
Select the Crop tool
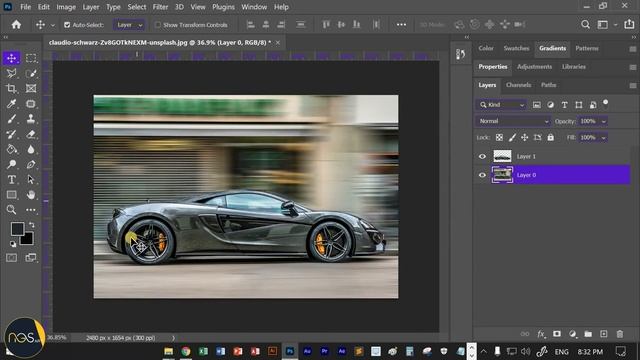pyautogui.click(x=11, y=88)
